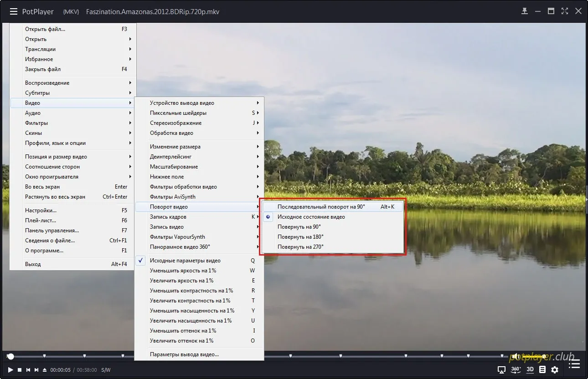Expand 'Устройство вывода видео' submenu
The height and width of the screenshot is (379, 588).
tap(199, 103)
